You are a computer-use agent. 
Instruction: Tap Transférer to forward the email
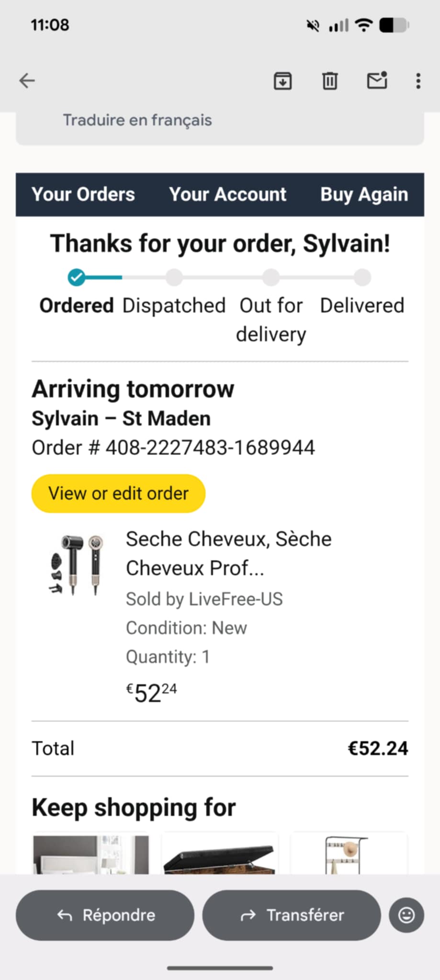pyautogui.click(x=292, y=915)
